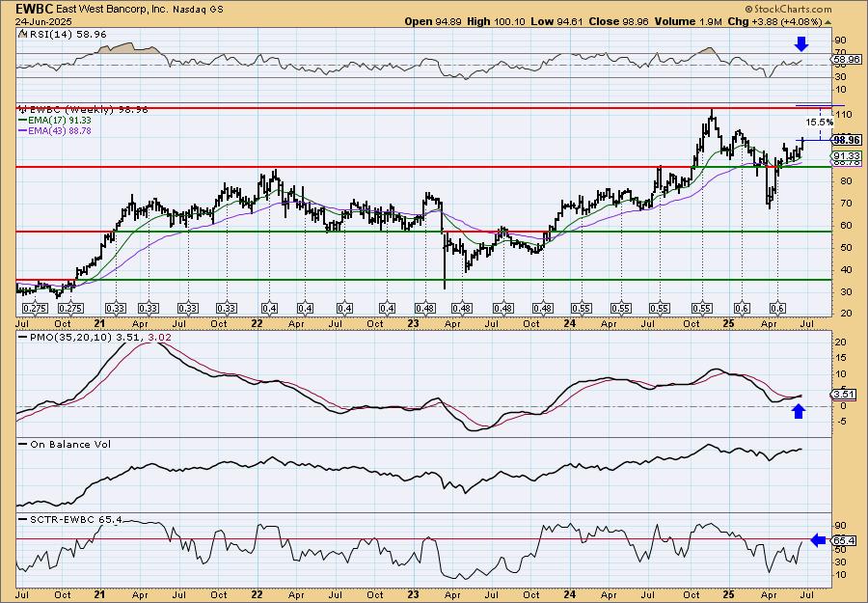Click the 0.6 dividend marker near April 2025
The image size is (868, 603).
coord(777,309)
